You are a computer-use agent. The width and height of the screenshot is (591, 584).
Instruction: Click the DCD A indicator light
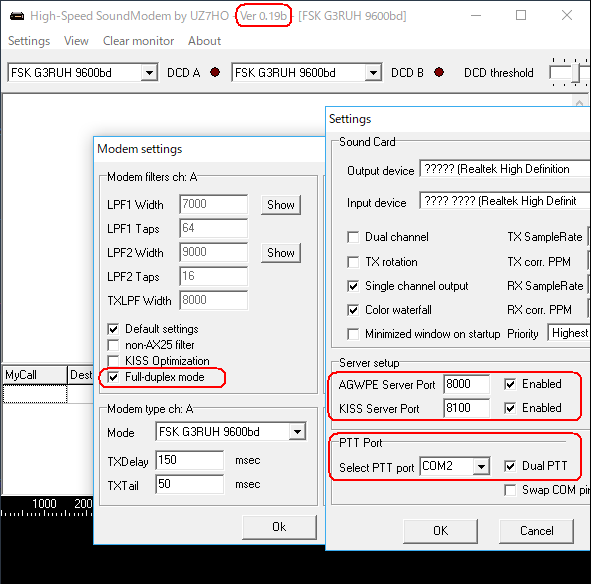pos(215,72)
